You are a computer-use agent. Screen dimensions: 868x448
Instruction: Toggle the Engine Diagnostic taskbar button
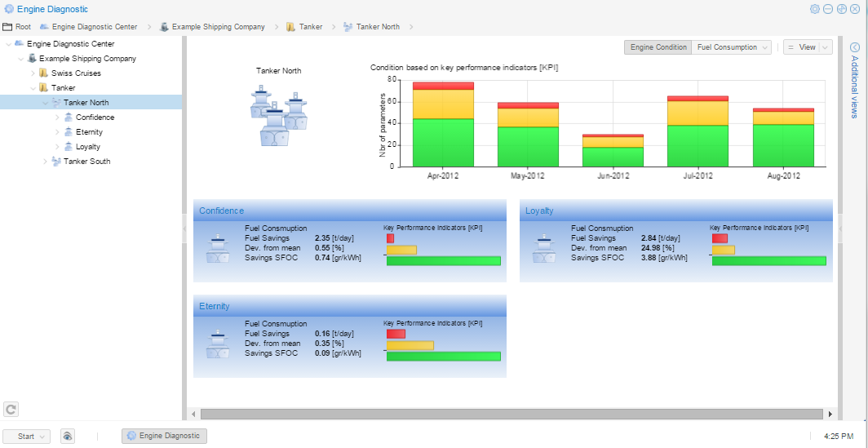164,436
